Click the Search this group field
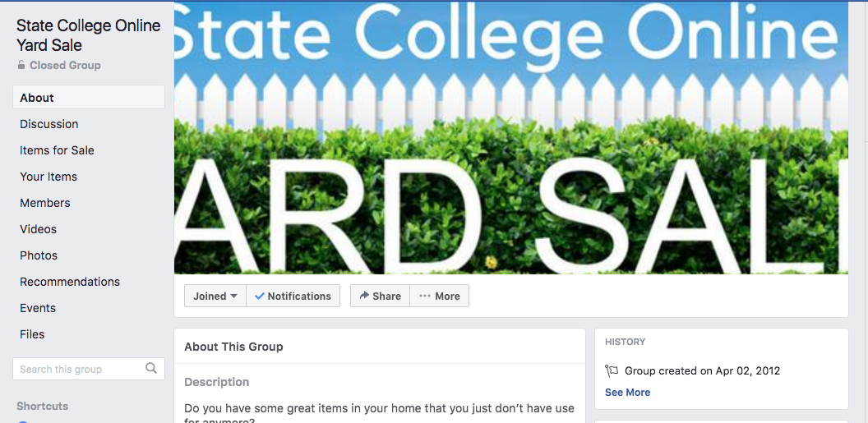Image resolution: width=868 pixels, height=423 pixels. pyautogui.click(x=89, y=369)
